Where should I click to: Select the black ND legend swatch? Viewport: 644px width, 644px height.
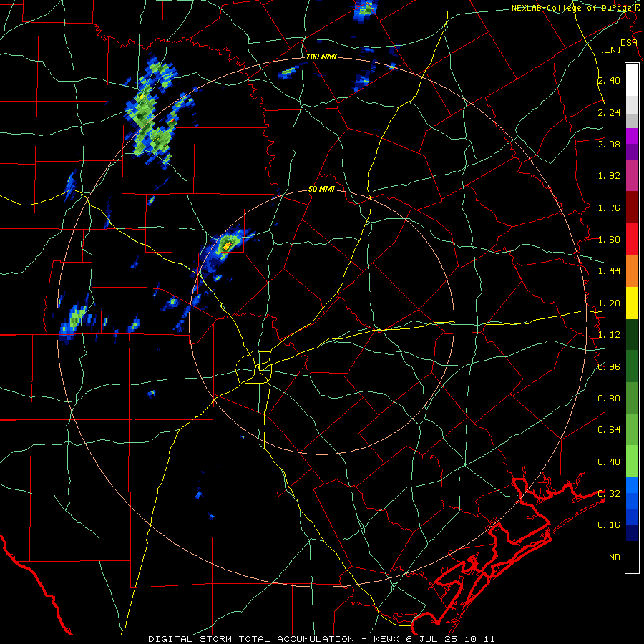[632, 557]
